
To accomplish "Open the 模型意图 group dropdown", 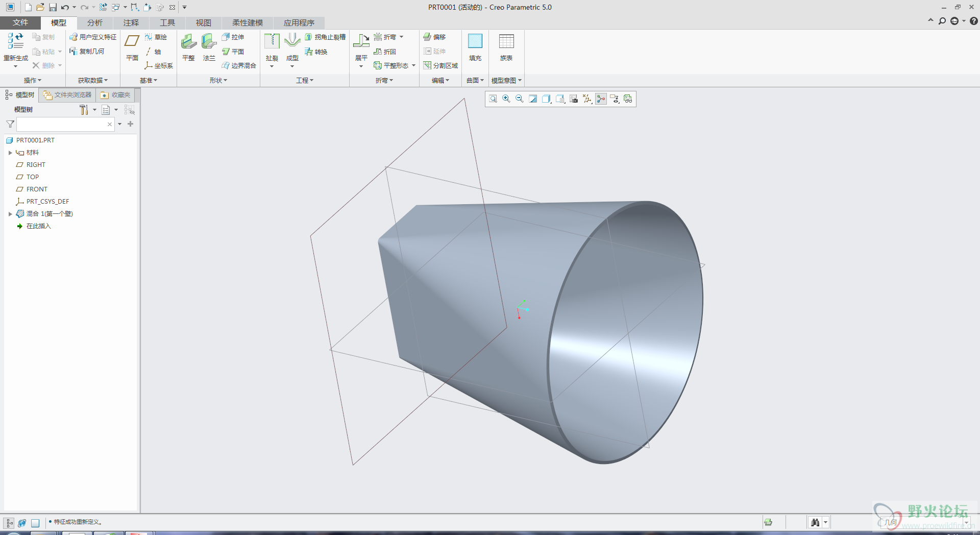I will pyautogui.click(x=506, y=81).
